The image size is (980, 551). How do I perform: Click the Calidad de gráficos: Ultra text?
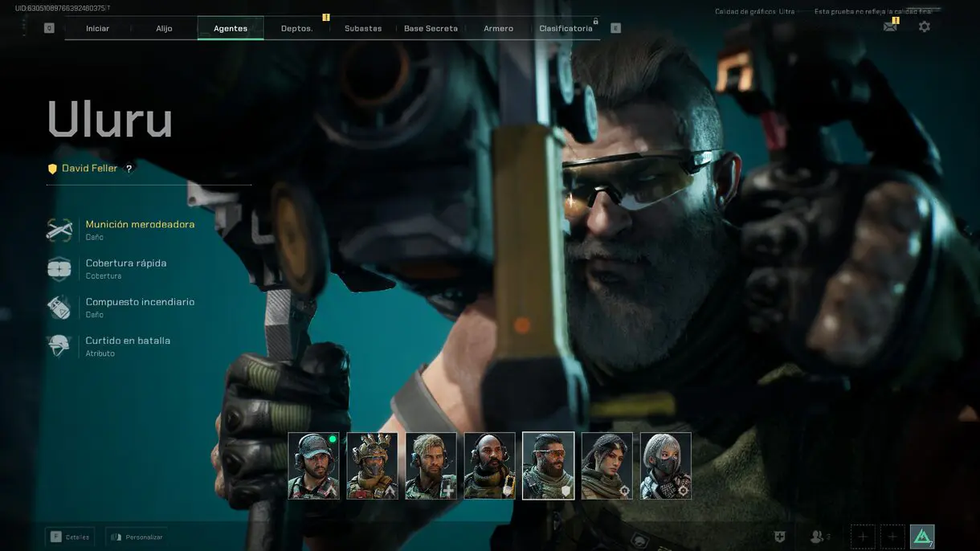click(755, 11)
